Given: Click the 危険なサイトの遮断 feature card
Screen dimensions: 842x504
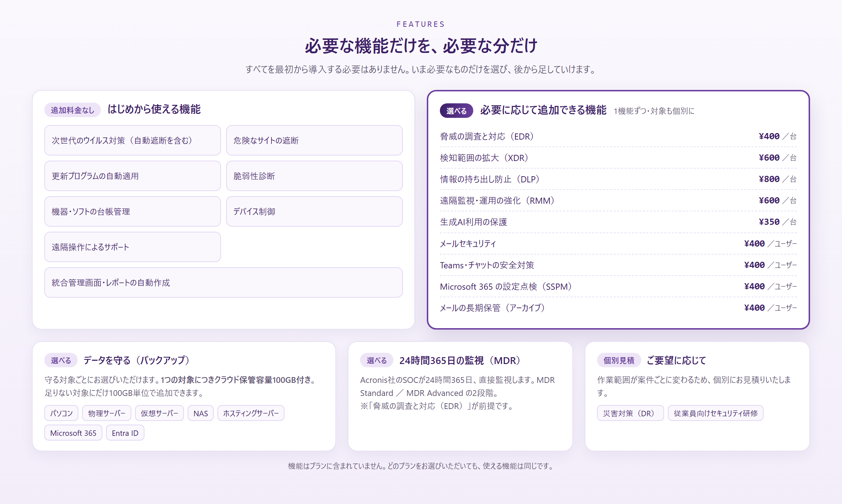Looking at the screenshot, I should click(314, 140).
